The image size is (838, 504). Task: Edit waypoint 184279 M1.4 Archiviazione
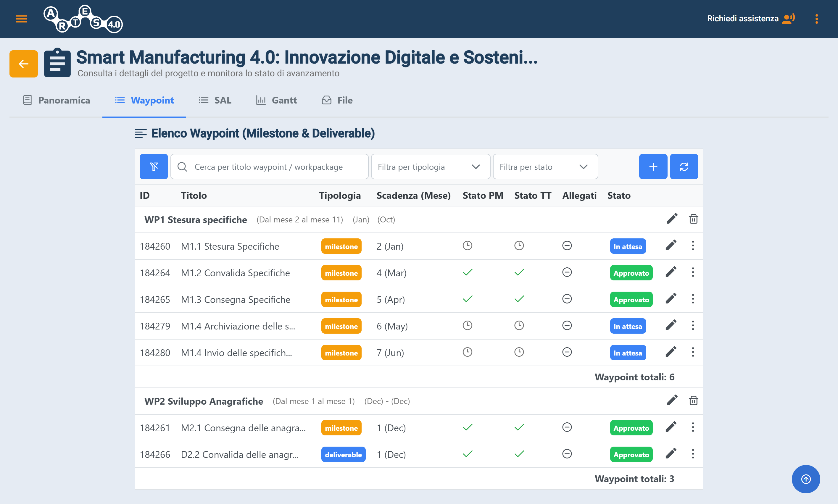coord(671,325)
